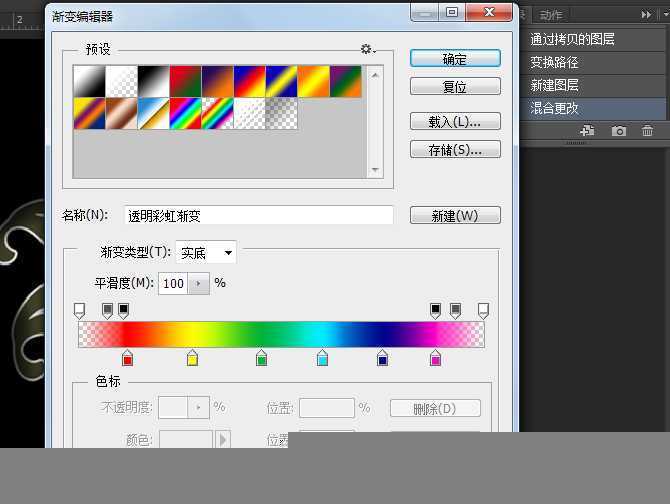Open the 平滑度 slider arrow

pos(199,284)
